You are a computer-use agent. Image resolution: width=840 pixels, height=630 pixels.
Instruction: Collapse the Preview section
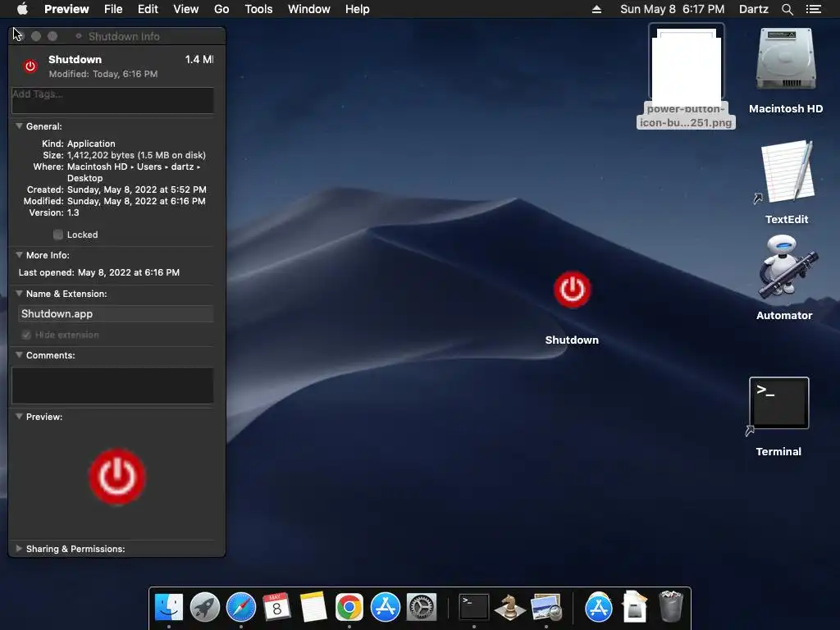20,417
